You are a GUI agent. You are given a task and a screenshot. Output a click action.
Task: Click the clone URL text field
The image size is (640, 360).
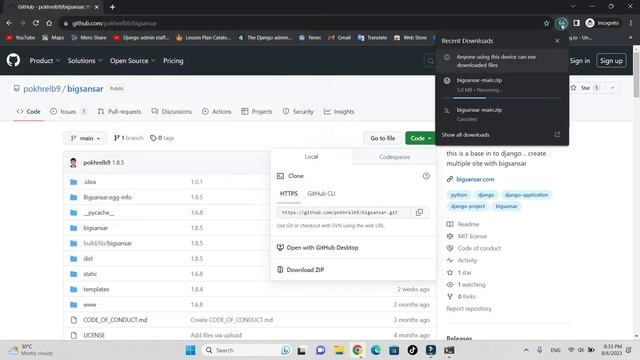pyautogui.click(x=344, y=213)
